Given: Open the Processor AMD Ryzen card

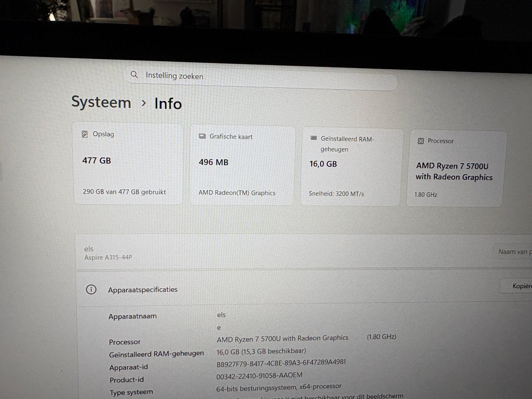Looking at the screenshot, I should pyautogui.click(x=456, y=169).
